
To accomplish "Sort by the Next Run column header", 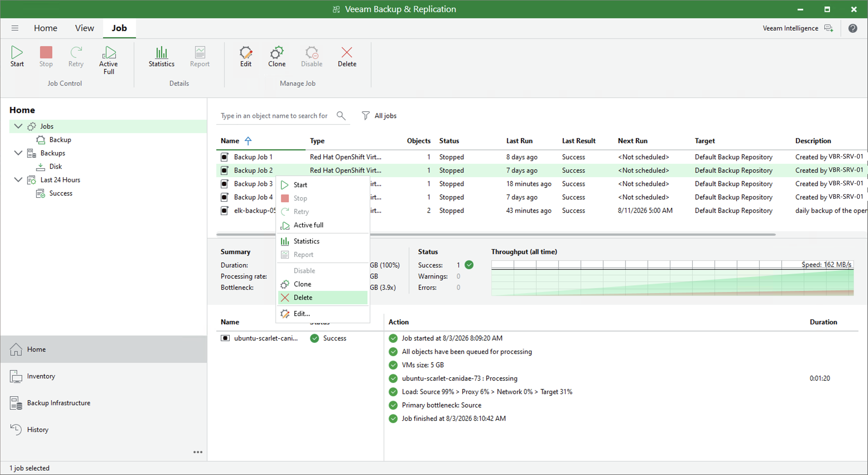I will (633, 141).
